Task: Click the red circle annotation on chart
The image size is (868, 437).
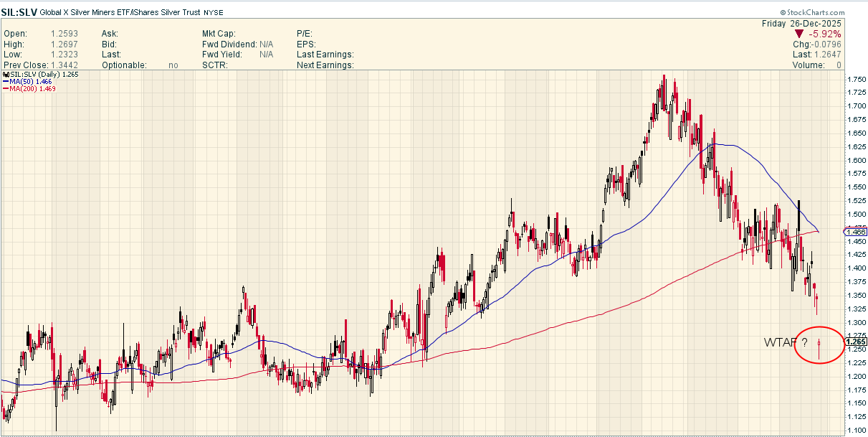Action: click(819, 344)
